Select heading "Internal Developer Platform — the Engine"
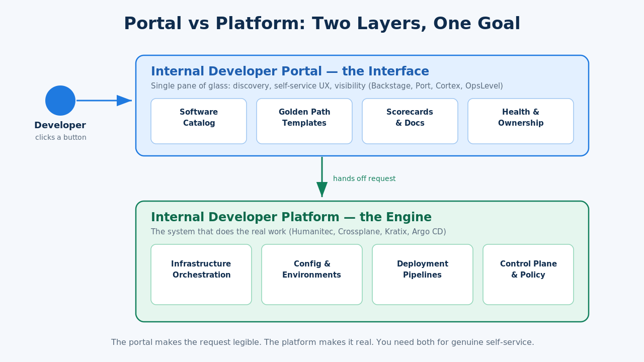 [x=291, y=217]
